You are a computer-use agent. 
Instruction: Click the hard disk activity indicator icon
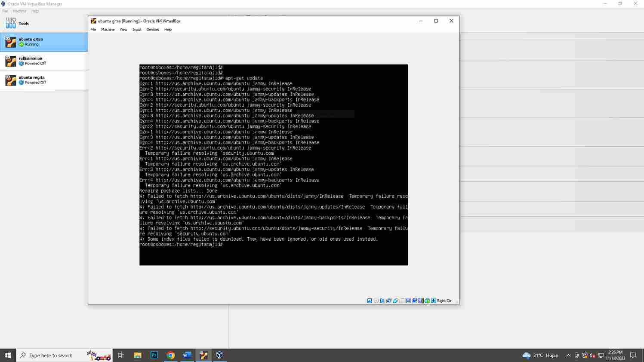tap(370, 301)
